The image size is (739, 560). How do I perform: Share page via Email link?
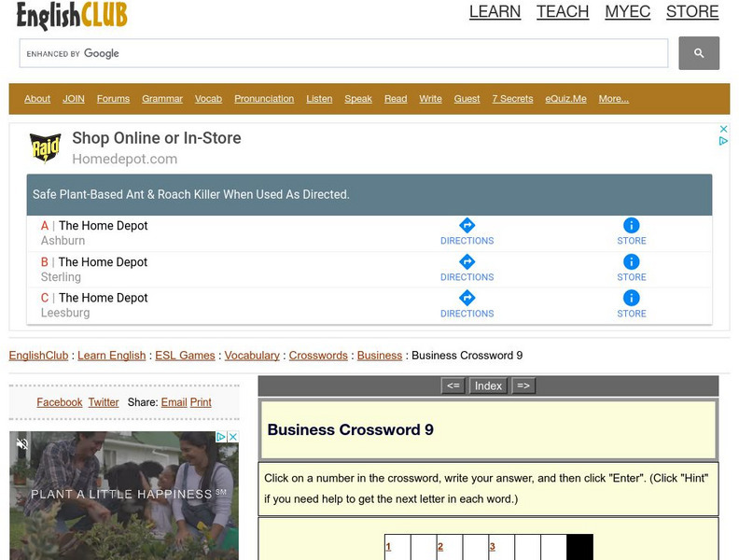[x=174, y=402]
